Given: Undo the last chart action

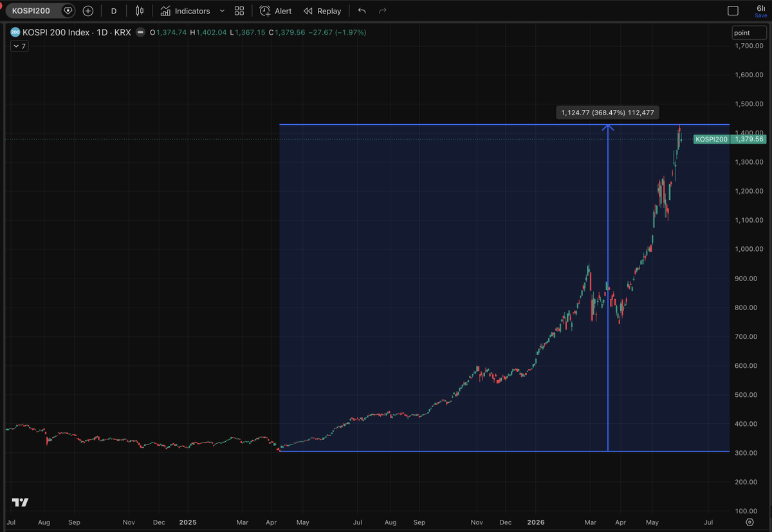Looking at the screenshot, I should tap(362, 11).
